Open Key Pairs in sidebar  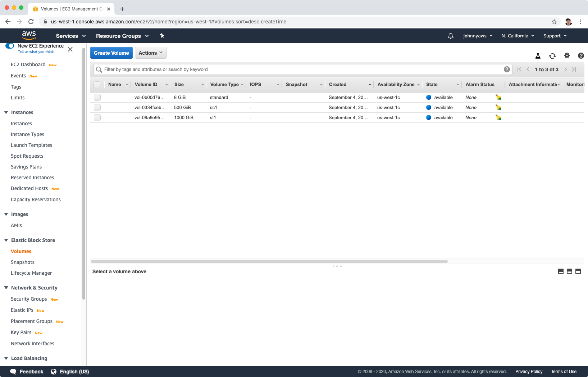pos(21,332)
